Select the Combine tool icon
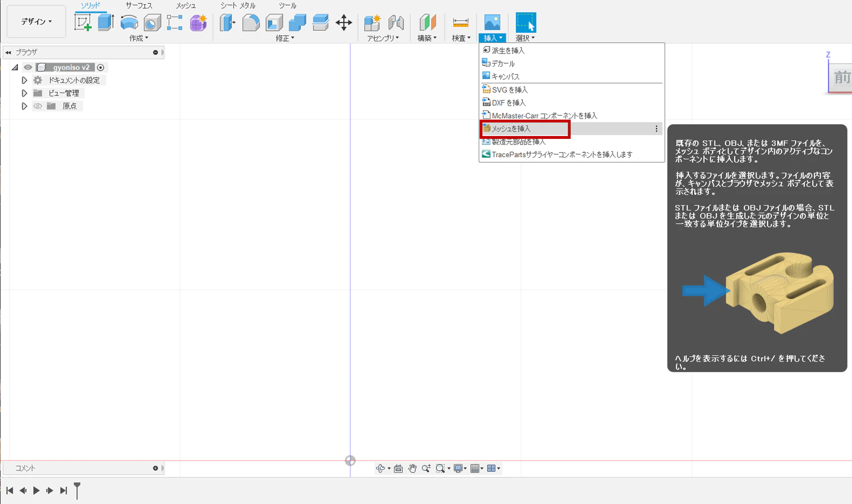This screenshot has height=504, width=852. point(297,23)
